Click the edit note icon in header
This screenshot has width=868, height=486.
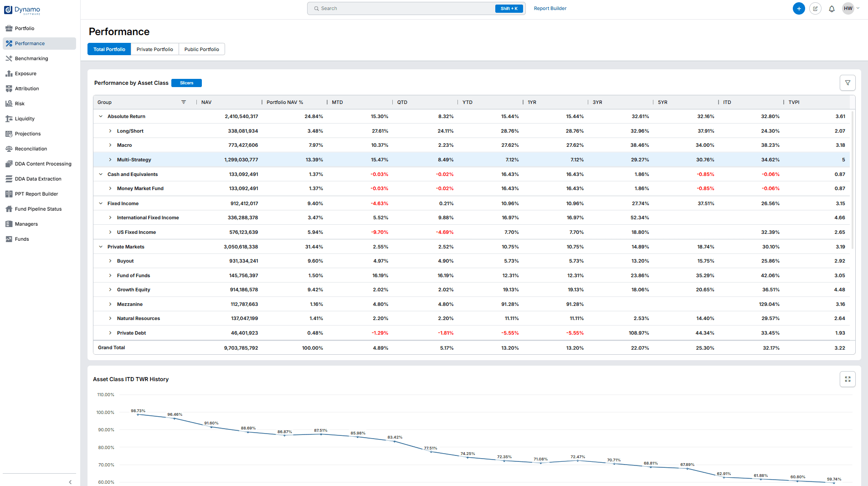coord(815,9)
